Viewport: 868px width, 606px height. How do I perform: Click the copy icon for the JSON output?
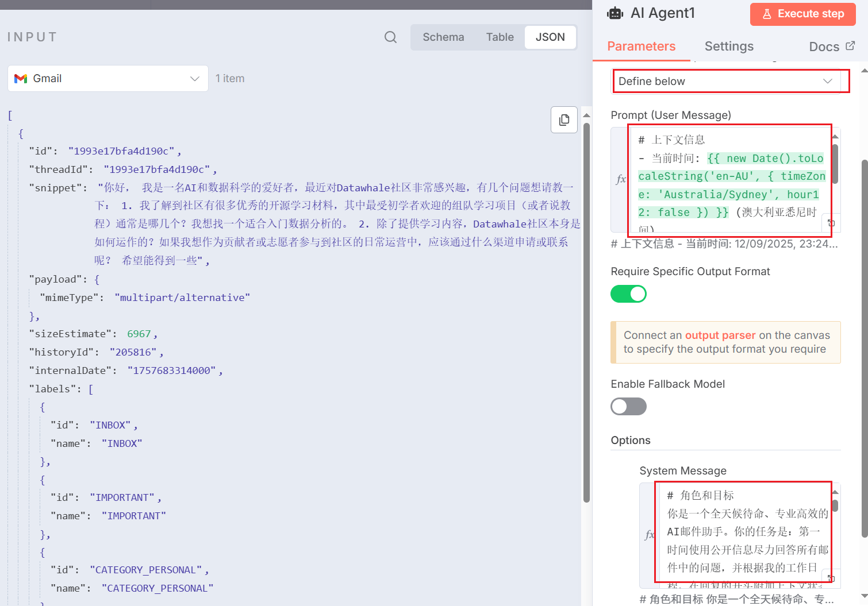click(x=564, y=119)
